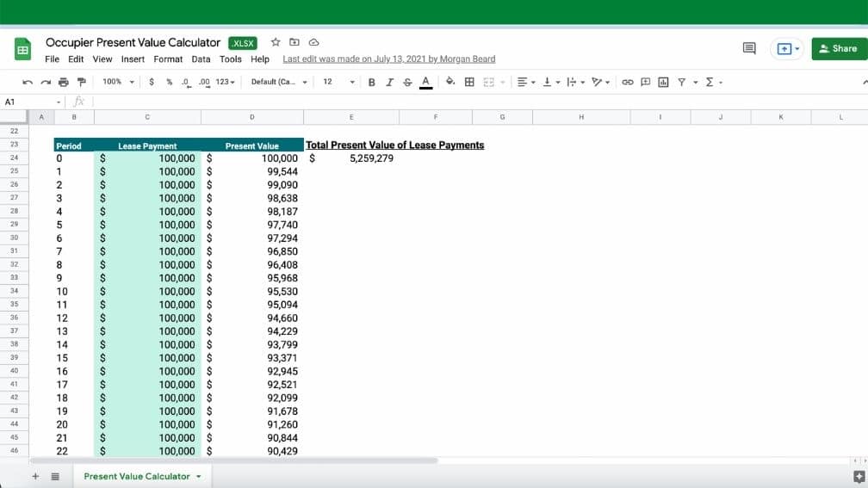Increase decimal places
868x488 pixels.
click(204, 83)
